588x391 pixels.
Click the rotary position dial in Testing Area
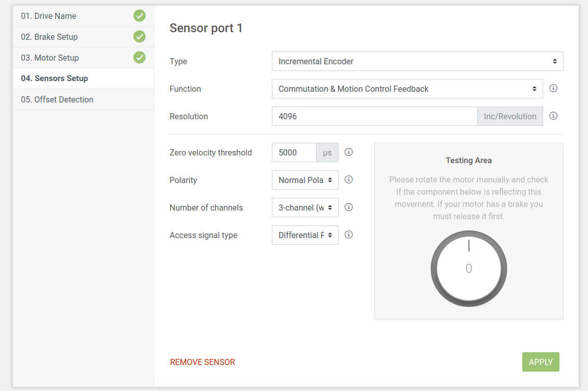[469, 269]
